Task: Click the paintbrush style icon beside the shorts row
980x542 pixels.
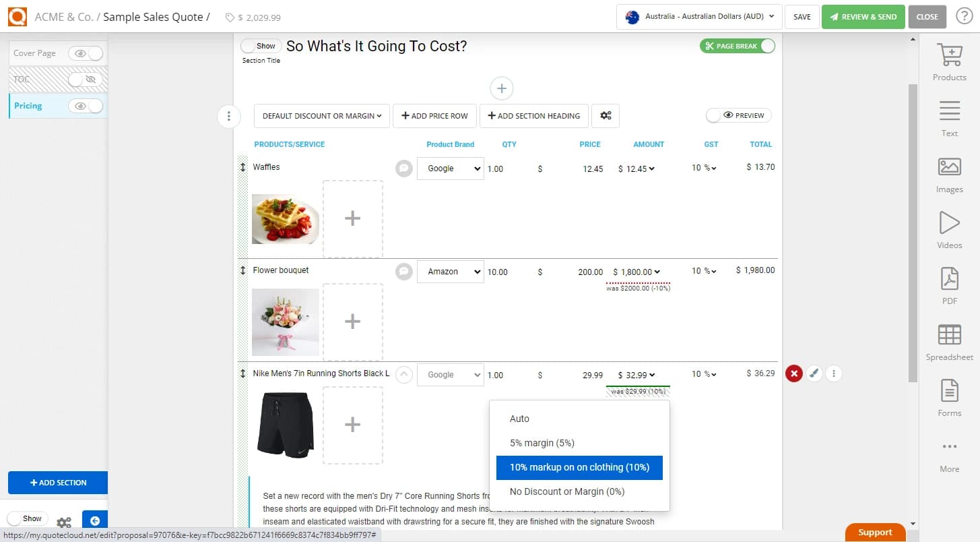Action: coord(814,373)
